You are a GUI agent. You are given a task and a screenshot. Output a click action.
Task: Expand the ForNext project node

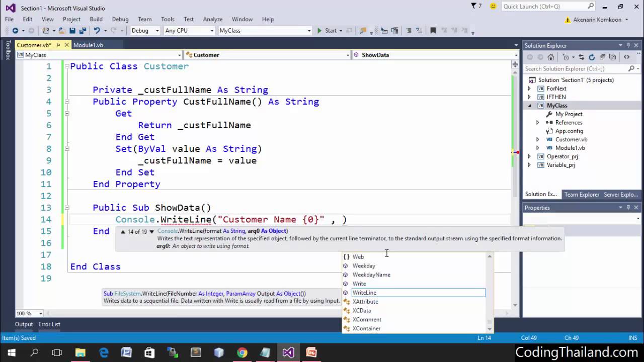(x=529, y=88)
